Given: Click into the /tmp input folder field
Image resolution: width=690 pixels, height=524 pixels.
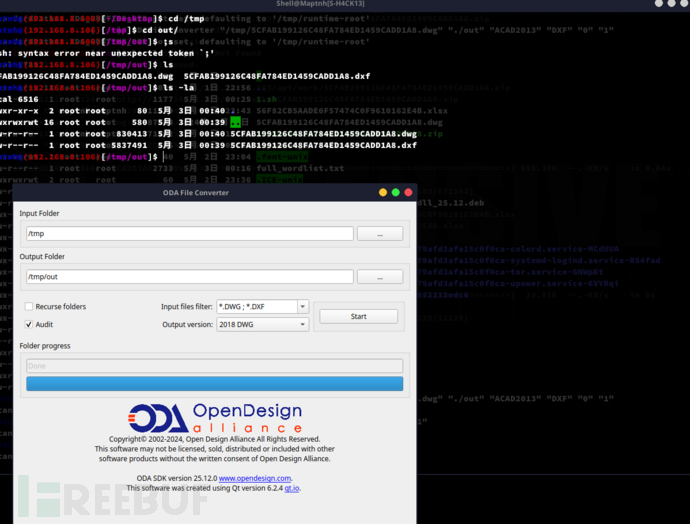Looking at the screenshot, I should tap(190, 234).
